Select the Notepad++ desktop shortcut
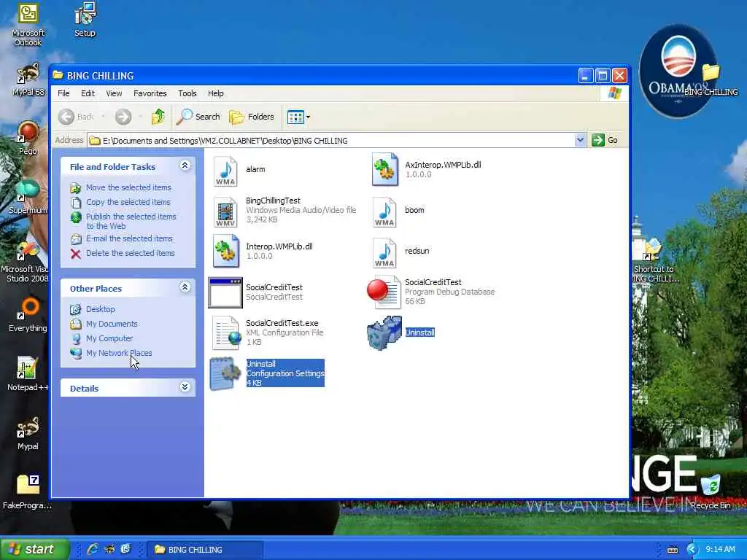Viewport: 747px width, 560px height. pyautogui.click(x=28, y=374)
